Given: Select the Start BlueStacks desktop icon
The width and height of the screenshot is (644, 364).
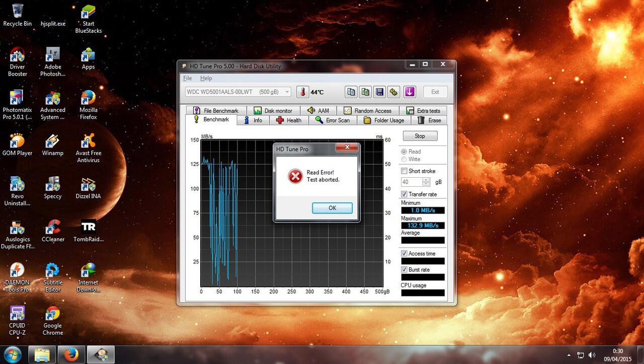Looking at the screenshot, I should point(89,19).
